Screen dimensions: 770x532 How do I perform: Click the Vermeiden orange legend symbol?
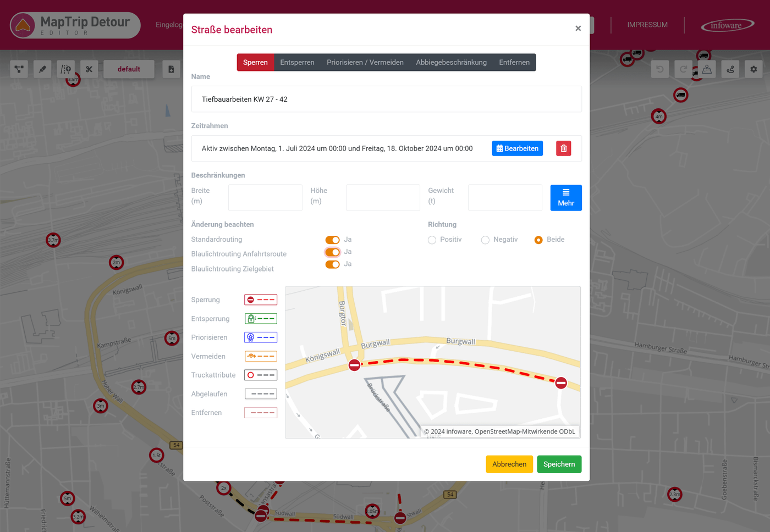(261, 356)
